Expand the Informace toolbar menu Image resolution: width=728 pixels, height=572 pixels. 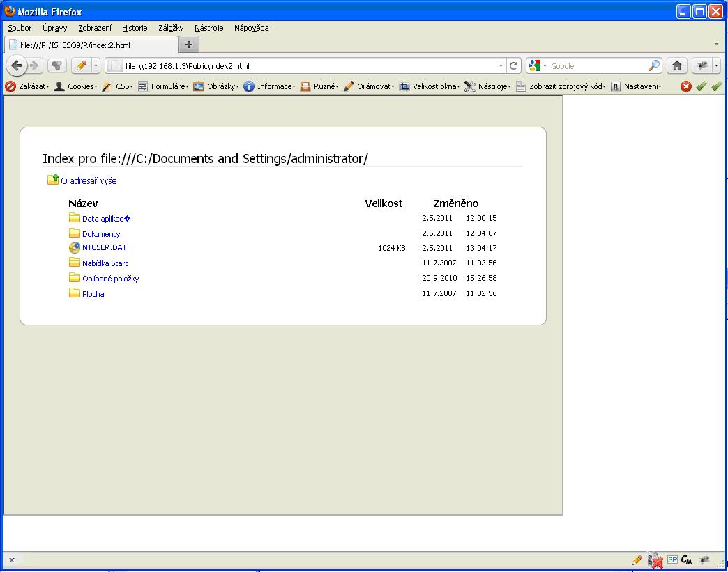coord(269,86)
